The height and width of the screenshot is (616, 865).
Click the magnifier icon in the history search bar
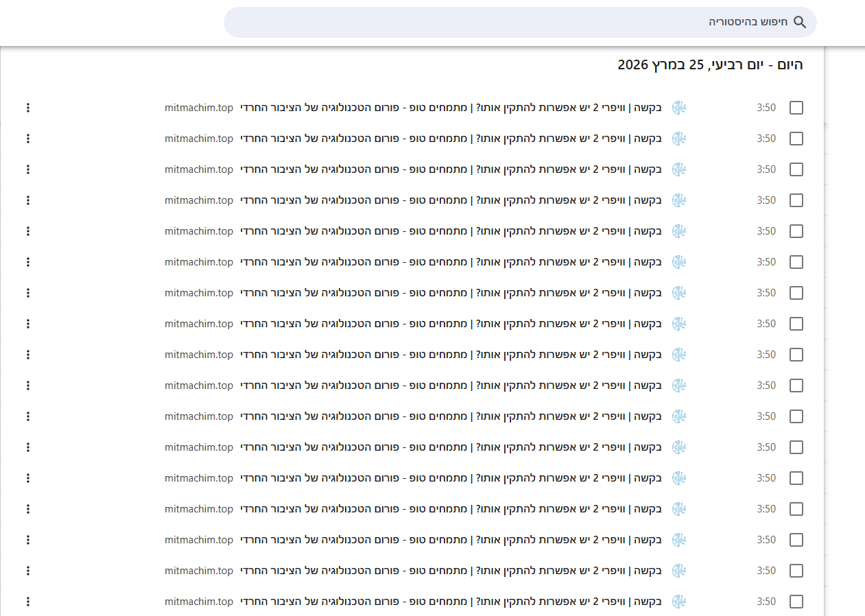click(x=800, y=22)
